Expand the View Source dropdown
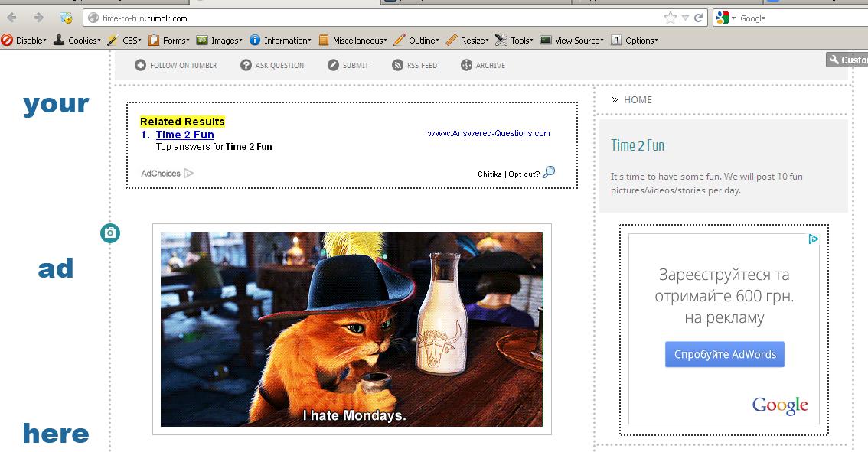868x452 pixels. click(x=572, y=41)
